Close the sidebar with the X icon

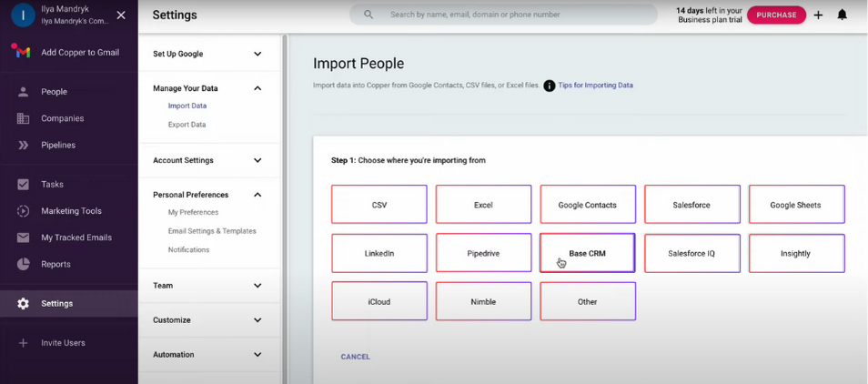click(x=121, y=15)
